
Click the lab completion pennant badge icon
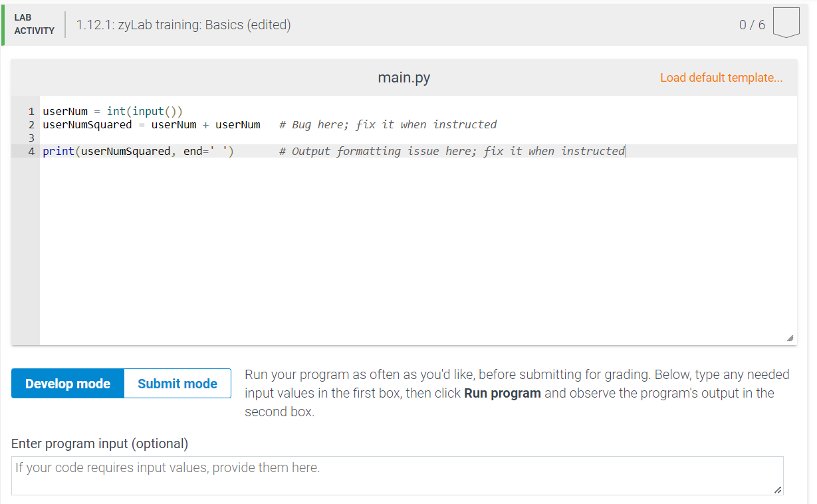786,22
